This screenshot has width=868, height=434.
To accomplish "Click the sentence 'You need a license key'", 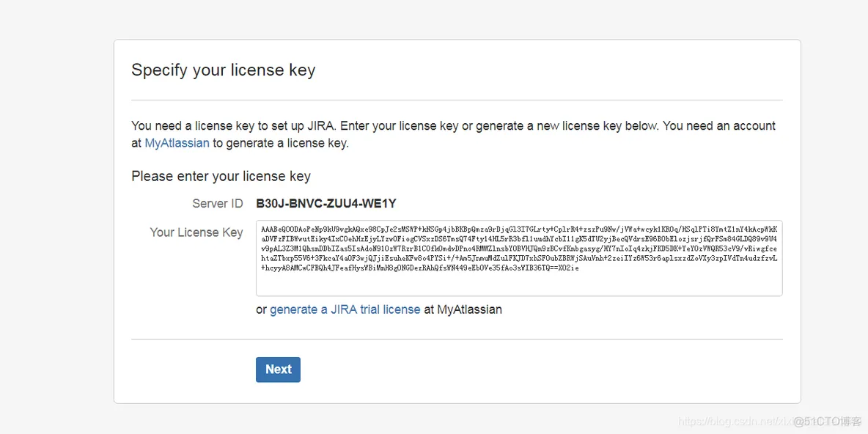I will pos(194,125).
